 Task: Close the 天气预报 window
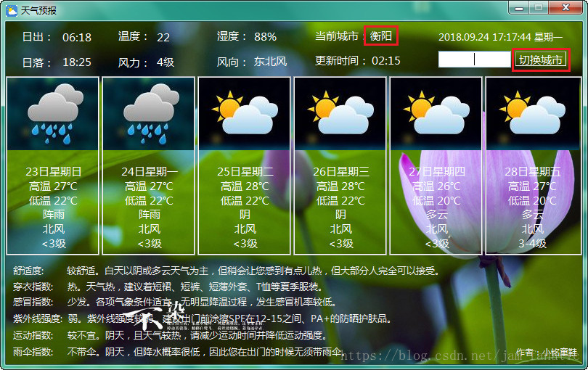pos(566,8)
